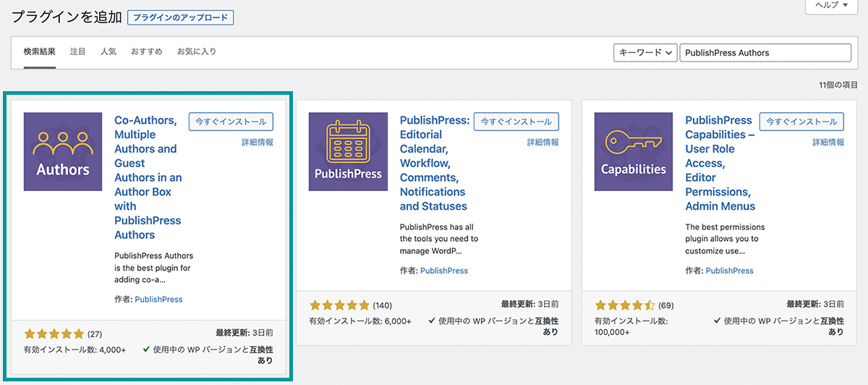Viewport: 868px width, 385px height.
Task: Click the plugin search field containing PublishPress Authors
Action: pyautogui.click(x=765, y=53)
